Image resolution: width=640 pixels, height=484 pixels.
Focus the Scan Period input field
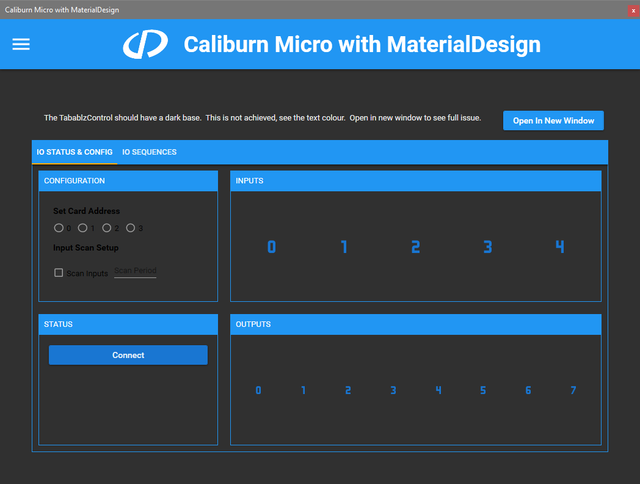point(135,271)
